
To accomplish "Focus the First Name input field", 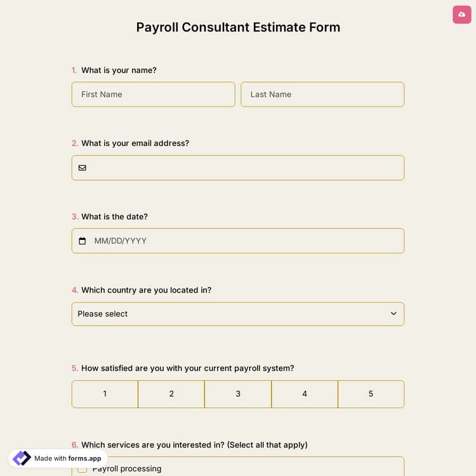I will click(x=153, y=95).
